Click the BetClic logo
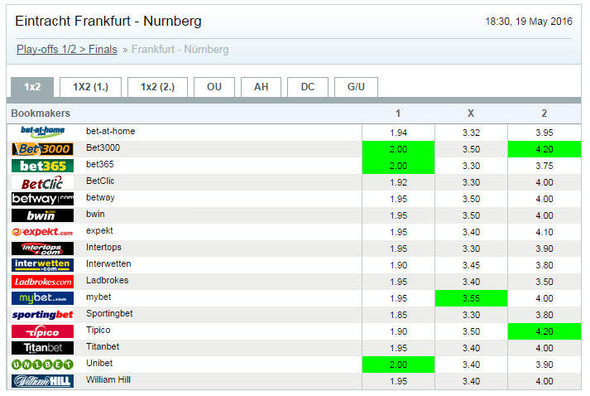This screenshot has height=396, width=590. tap(43, 183)
